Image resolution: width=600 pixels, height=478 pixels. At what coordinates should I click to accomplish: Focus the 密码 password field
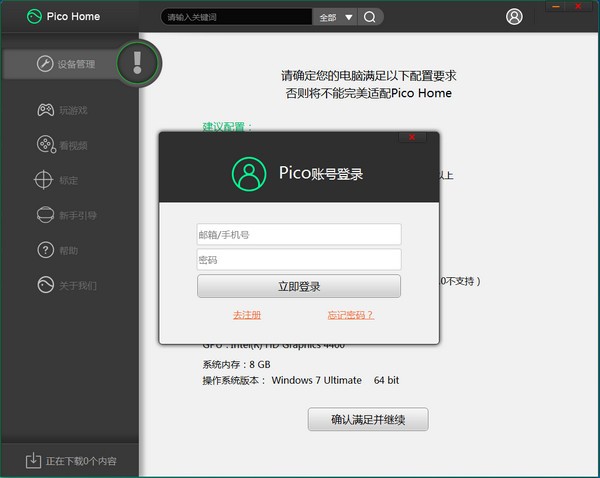(x=299, y=259)
